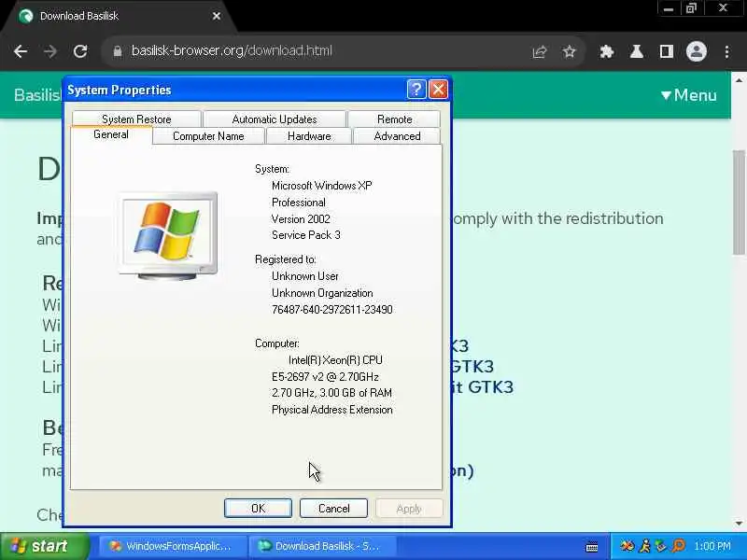Viewport: 747px width, 560px height.
Task: Open the Windows start button
Action: pyautogui.click(x=44, y=546)
